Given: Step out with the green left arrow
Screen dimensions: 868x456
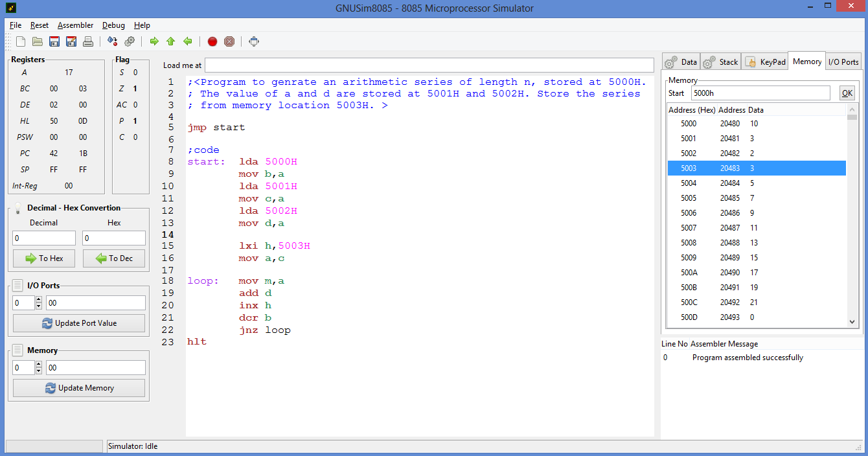Looking at the screenshot, I should click(x=188, y=41).
